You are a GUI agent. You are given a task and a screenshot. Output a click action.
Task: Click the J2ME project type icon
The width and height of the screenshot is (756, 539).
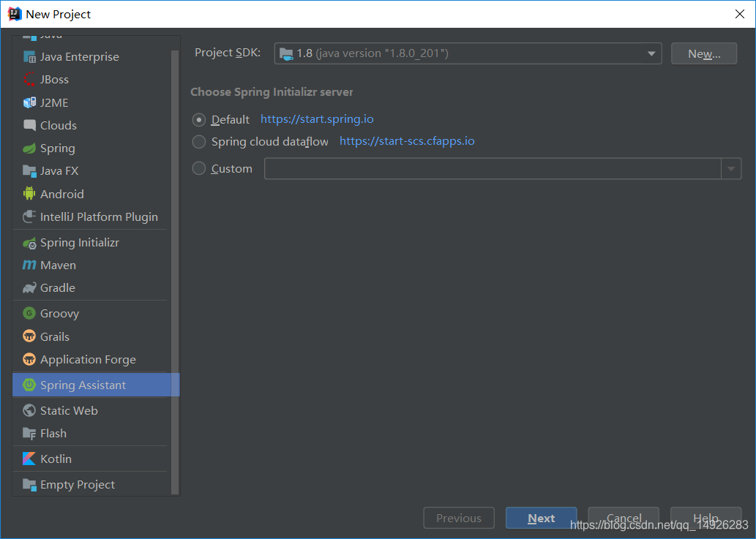[x=29, y=102]
